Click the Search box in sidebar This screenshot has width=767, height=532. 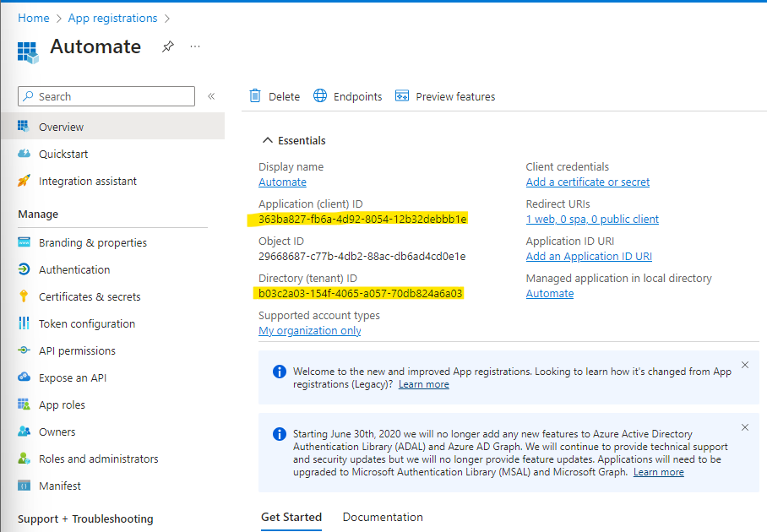(106, 96)
